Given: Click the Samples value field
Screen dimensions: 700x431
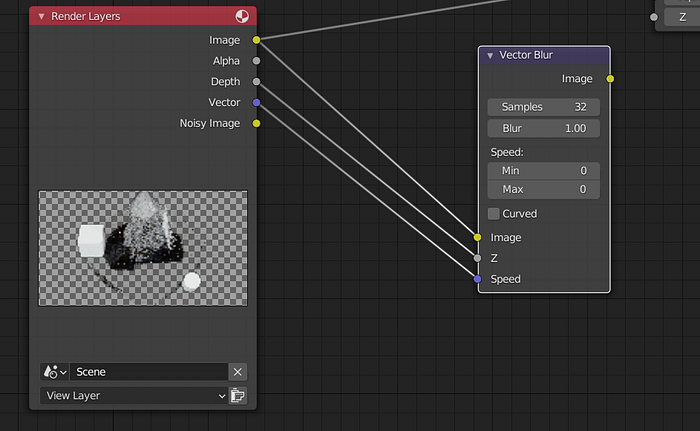Looking at the screenshot, I should [544, 107].
